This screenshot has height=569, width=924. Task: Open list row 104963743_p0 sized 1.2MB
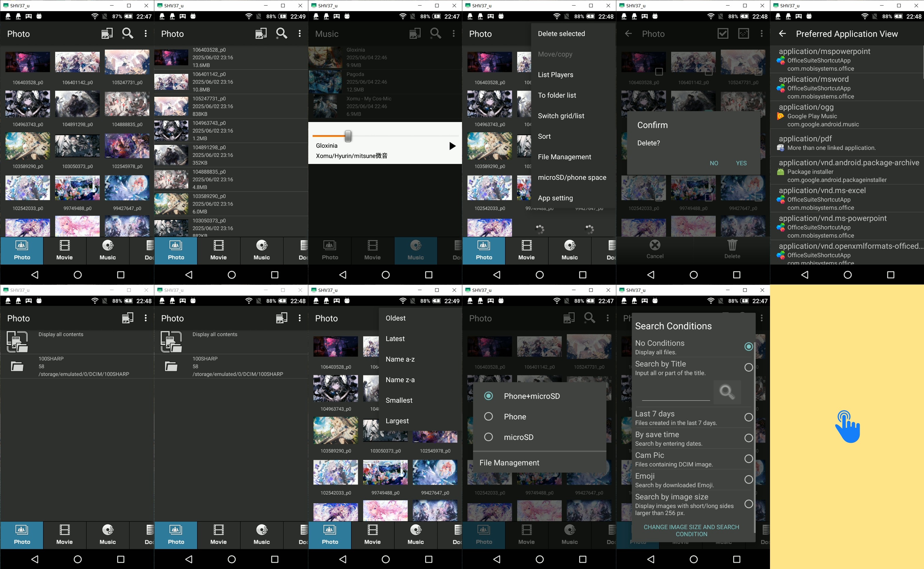[x=231, y=131]
